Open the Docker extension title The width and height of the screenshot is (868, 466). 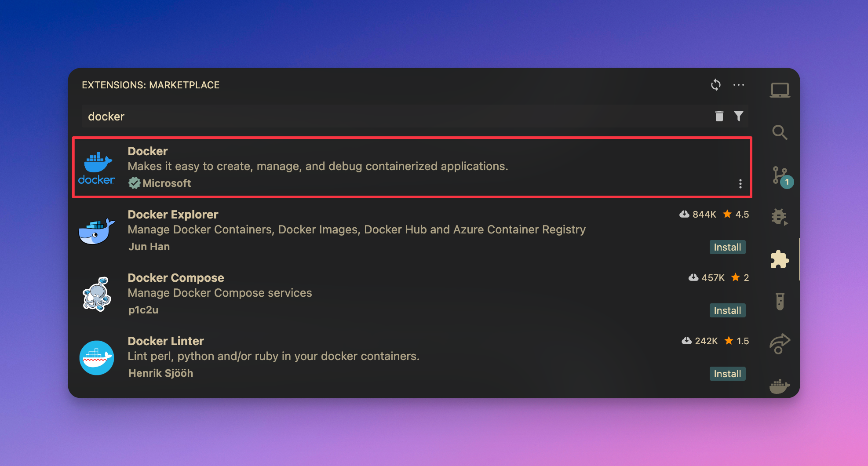click(x=148, y=151)
